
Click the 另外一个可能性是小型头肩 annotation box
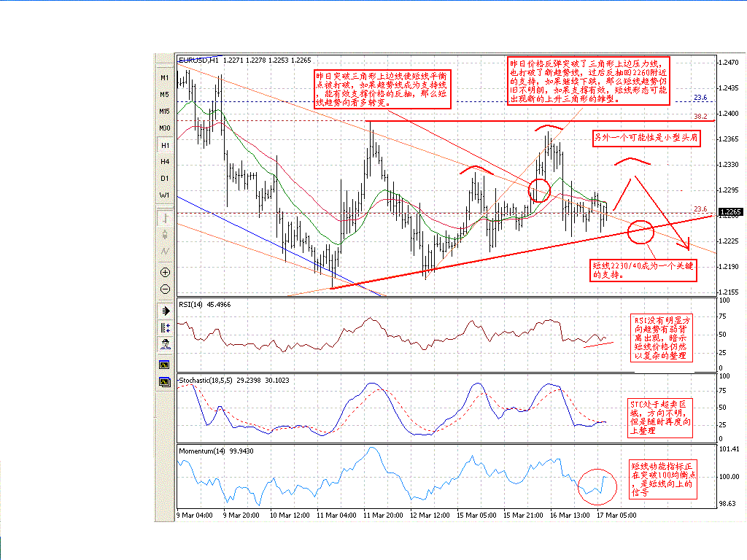point(646,138)
